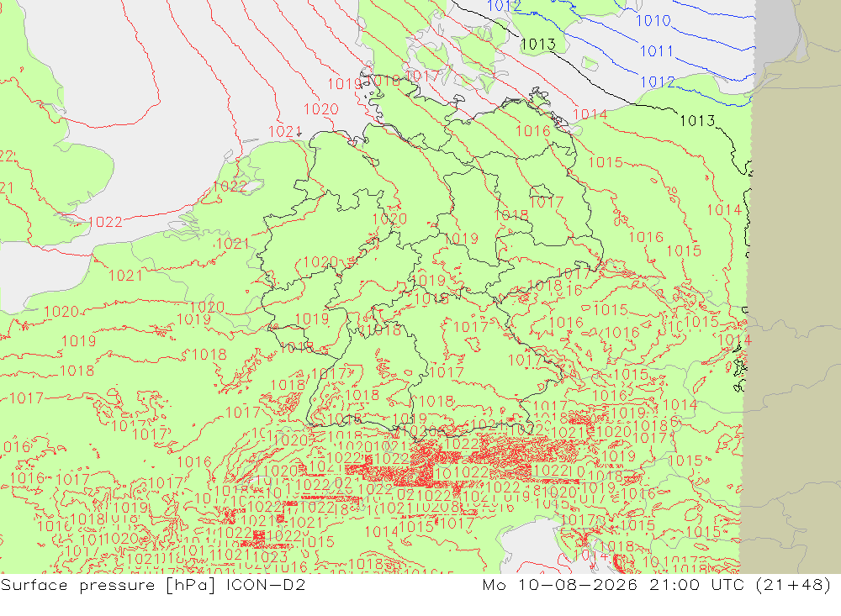Click the black 1013 label near Denmark

(538, 45)
